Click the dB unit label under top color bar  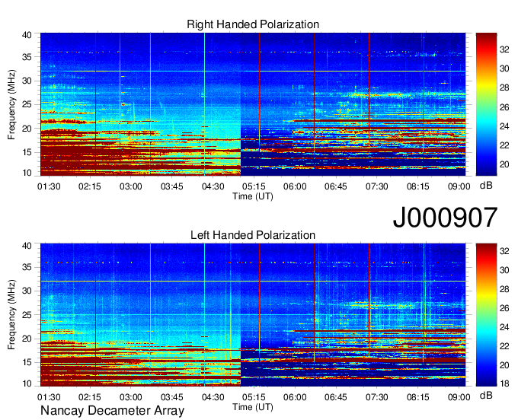486,186
